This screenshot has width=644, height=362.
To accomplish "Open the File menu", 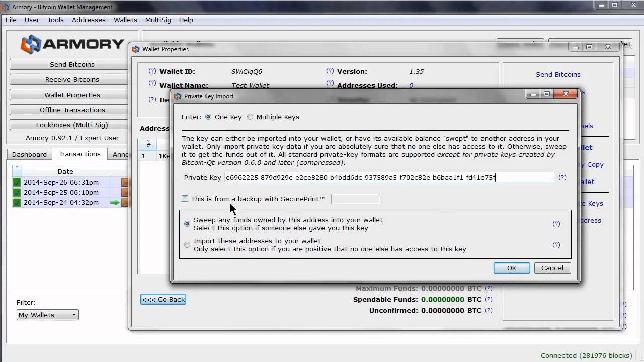I will (11, 20).
